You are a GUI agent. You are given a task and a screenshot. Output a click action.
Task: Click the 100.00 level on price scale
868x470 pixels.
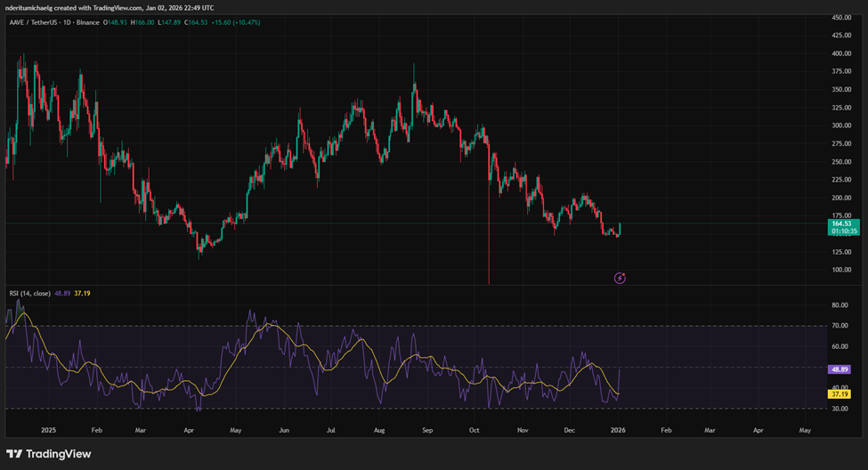(x=841, y=270)
